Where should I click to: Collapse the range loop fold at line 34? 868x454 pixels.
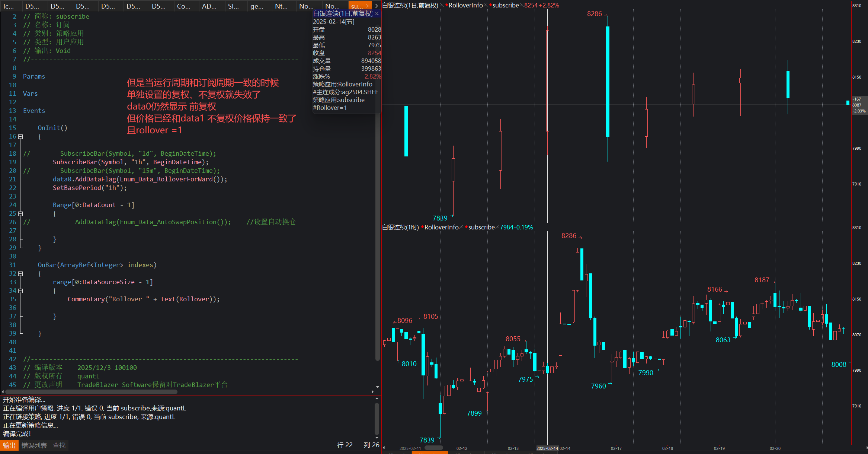[21, 291]
